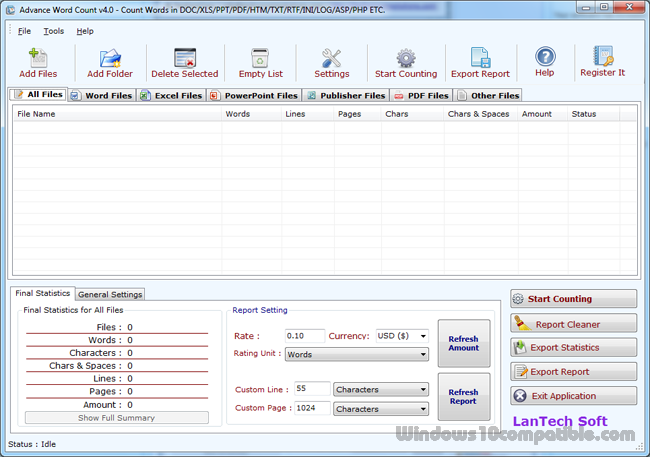Open the Tools menu
Viewport: 650px width, 457px height.
(54, 31)
